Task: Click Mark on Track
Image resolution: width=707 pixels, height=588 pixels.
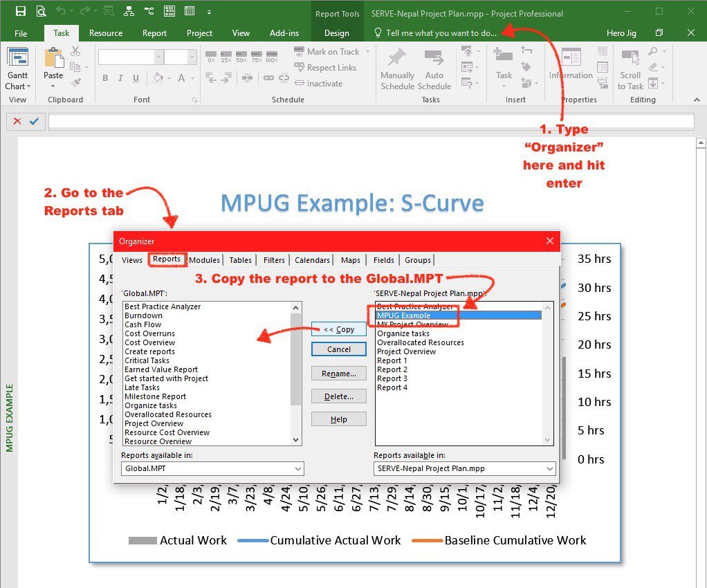Action: [x=327, y=52]
